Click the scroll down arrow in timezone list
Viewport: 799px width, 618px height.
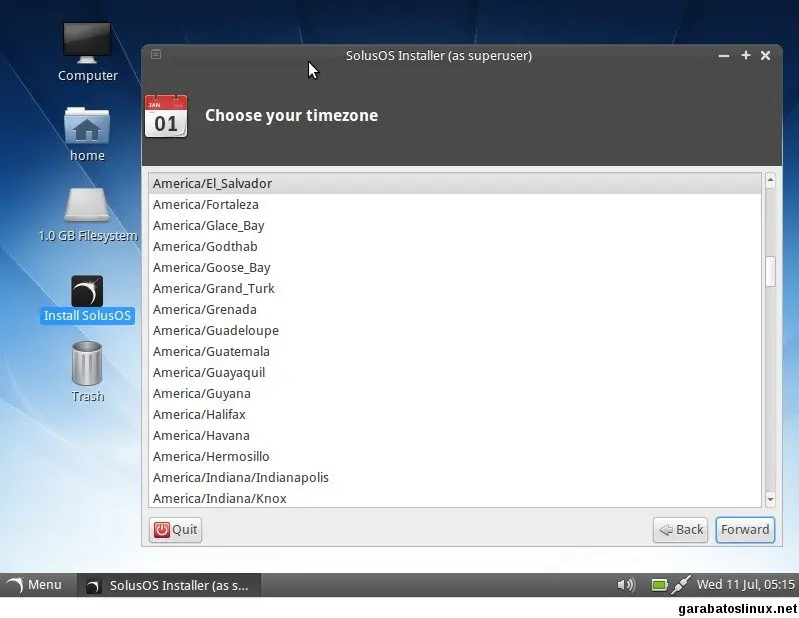(x=770, y=499)
